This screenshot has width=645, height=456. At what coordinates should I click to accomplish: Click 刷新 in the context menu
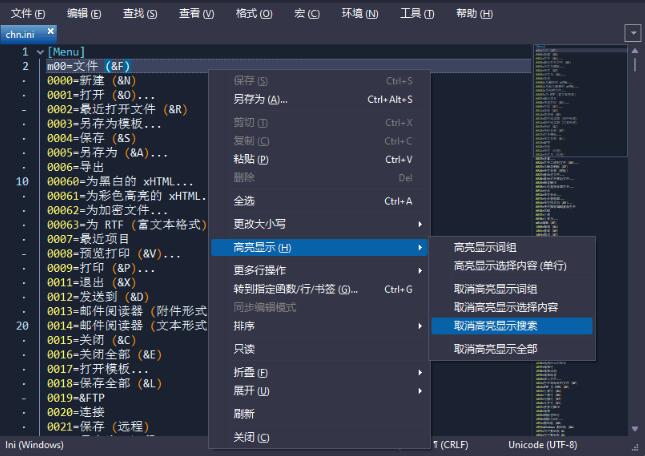[244, 413]
